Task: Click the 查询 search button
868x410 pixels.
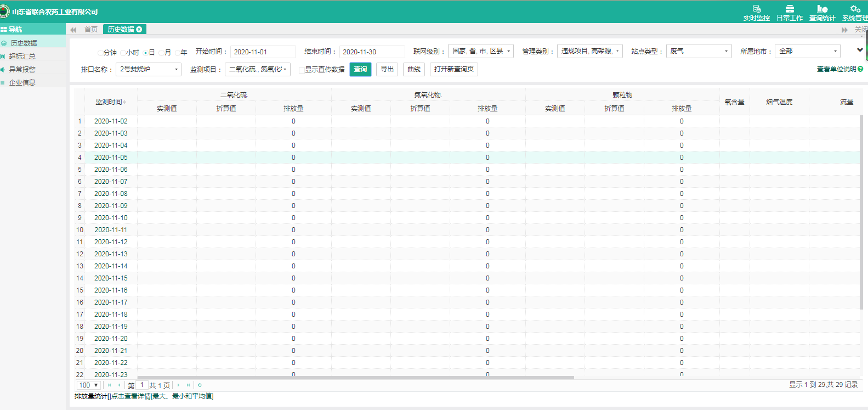Action: coord(360,69)
